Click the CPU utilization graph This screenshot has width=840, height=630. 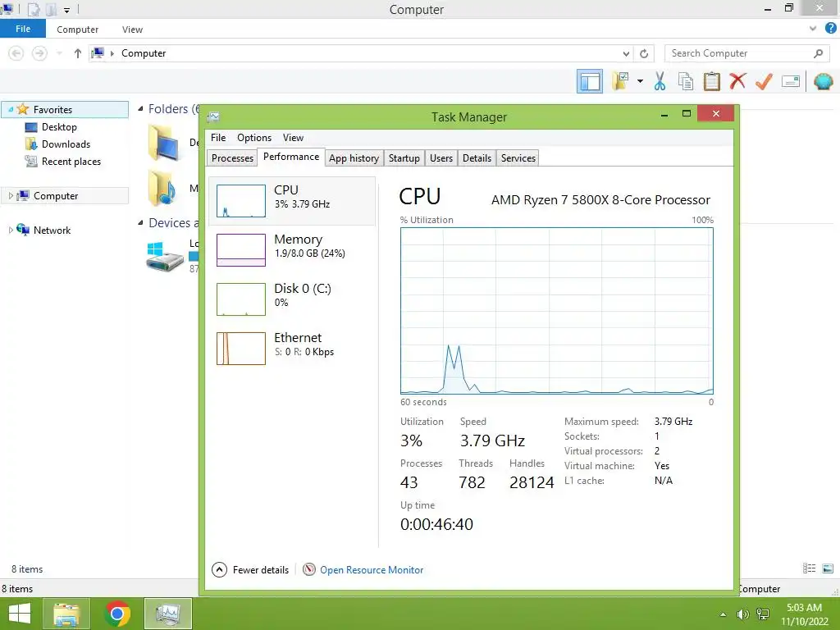[x=557, y=311]
